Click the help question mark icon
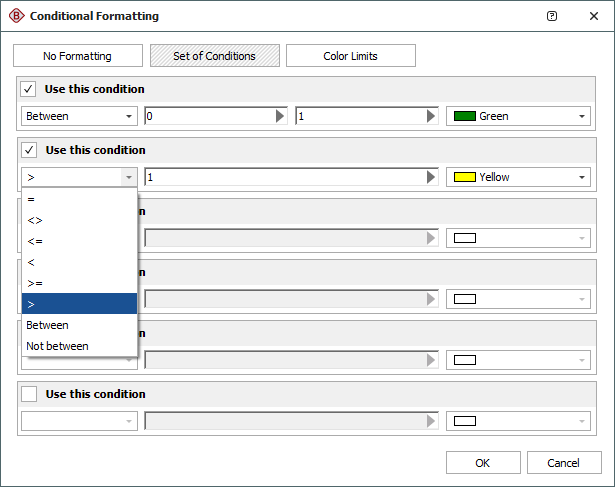Screen dimensions: 615x487 (553, 16)
